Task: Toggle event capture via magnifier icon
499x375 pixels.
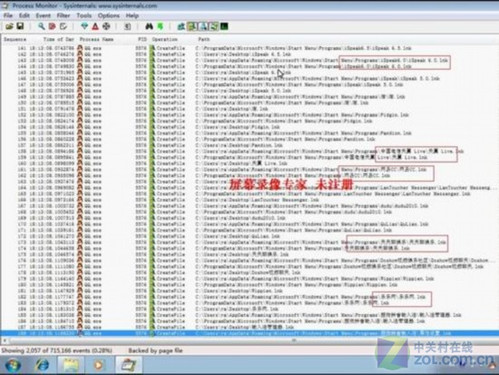Action: click(41, 26)
